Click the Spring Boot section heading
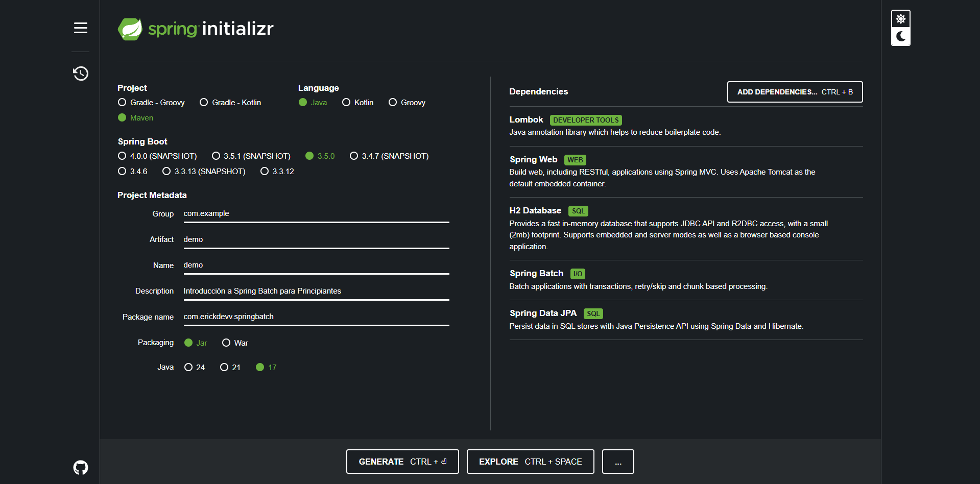Image resolution: width=980 pixels, height=484 pixels. tap(142, 142)
